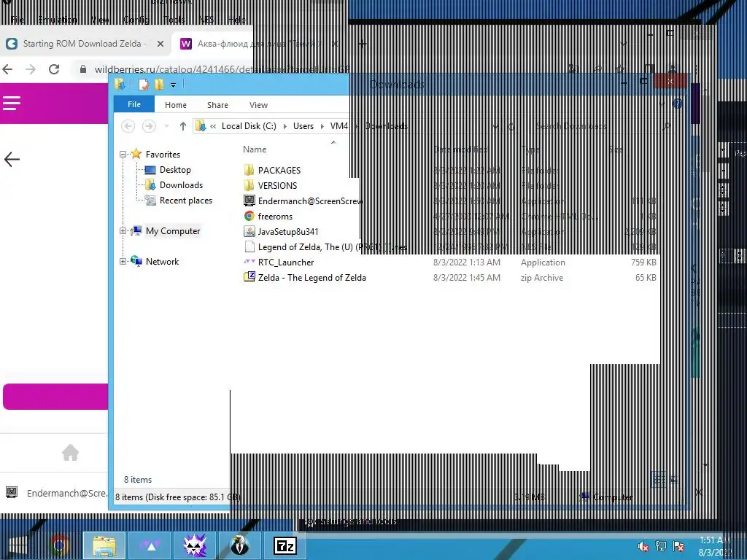Click the zip Archive type cell
Image resolution: width=747 pixels, height=560 pixels.
pos(542,278)
